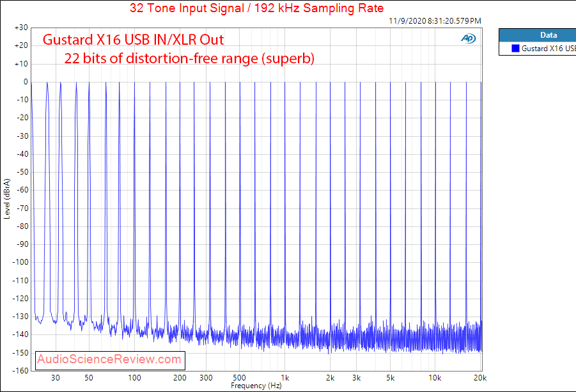
Task: Click the 30 Hz frequency axis label
Action: click(x=56, y=378)
